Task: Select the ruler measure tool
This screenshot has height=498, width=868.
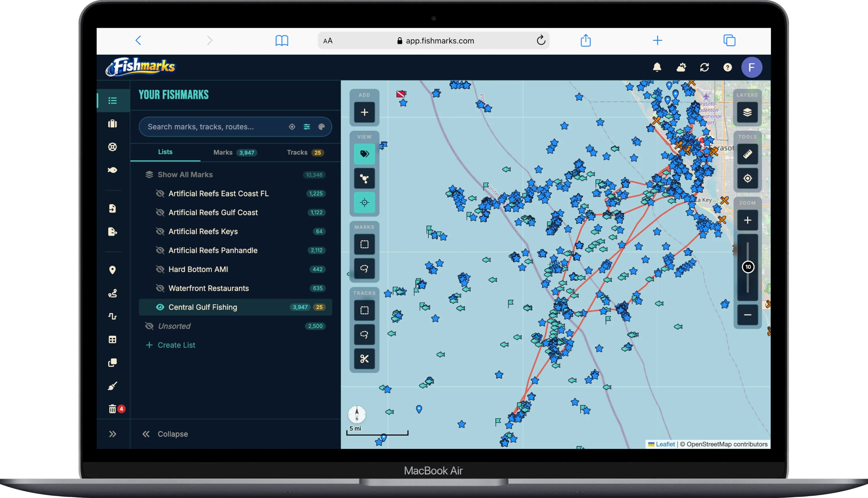Action: [x=747, y=154]
